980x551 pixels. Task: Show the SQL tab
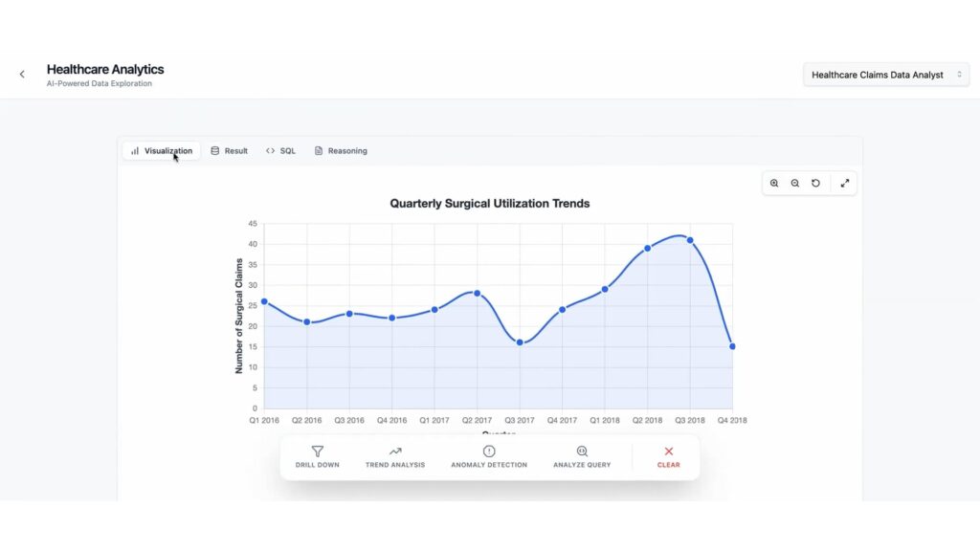coord(281,150)
